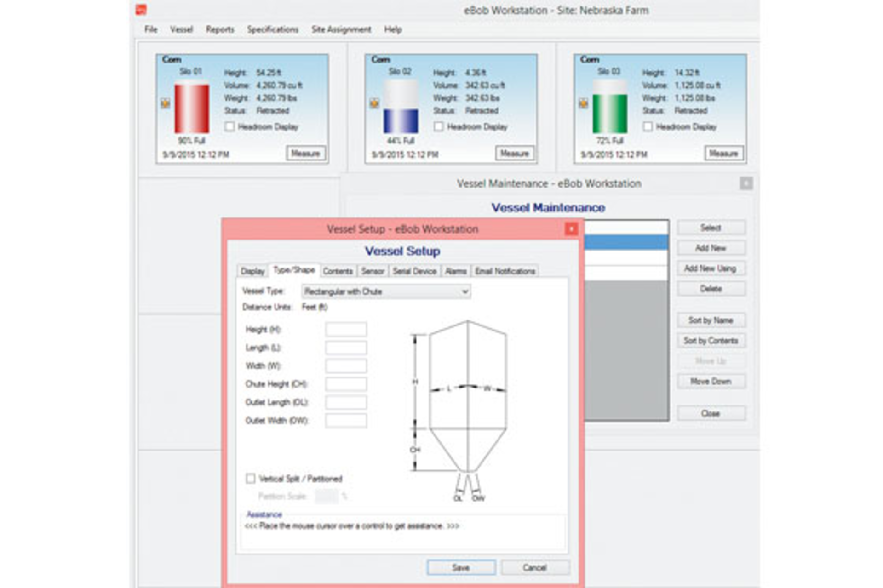Click inside the Height (H) input field

(x=346, y=329)
